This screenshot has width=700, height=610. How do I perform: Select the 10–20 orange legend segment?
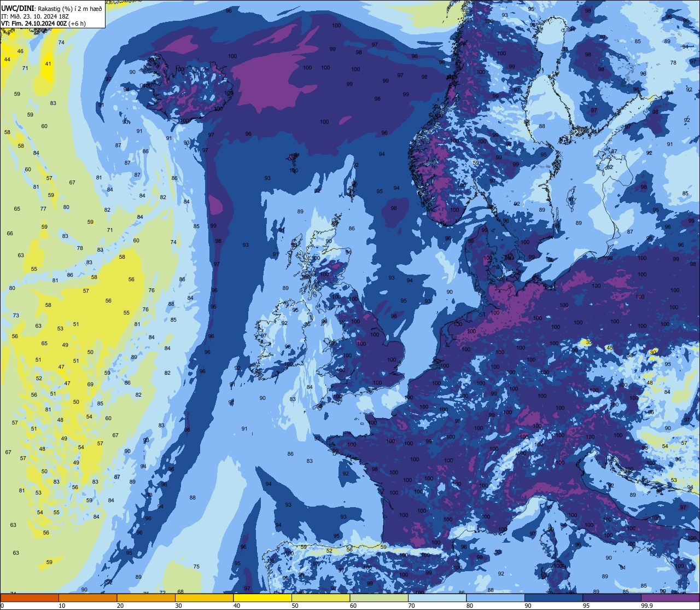[87, 597]
